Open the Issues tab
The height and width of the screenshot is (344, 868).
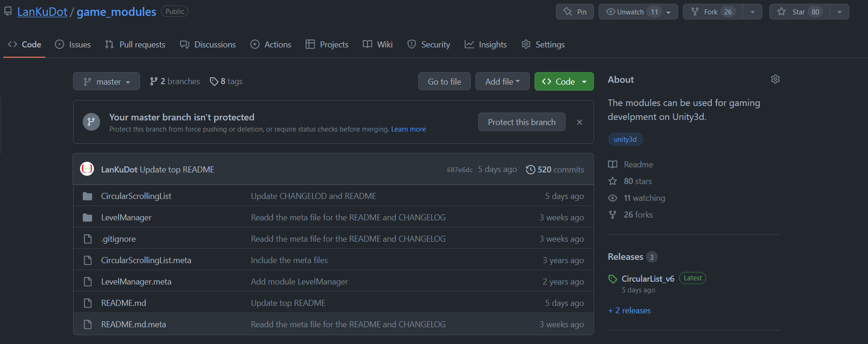[73, 44]
